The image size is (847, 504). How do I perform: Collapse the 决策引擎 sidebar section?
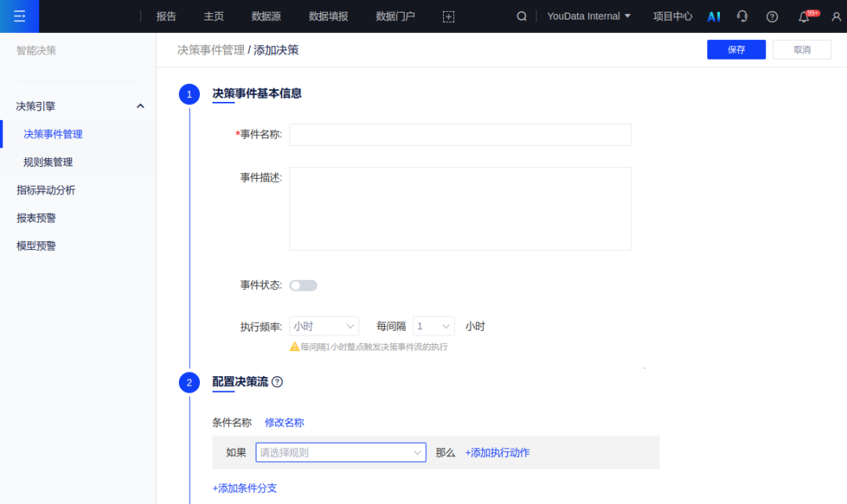point(140,105)
